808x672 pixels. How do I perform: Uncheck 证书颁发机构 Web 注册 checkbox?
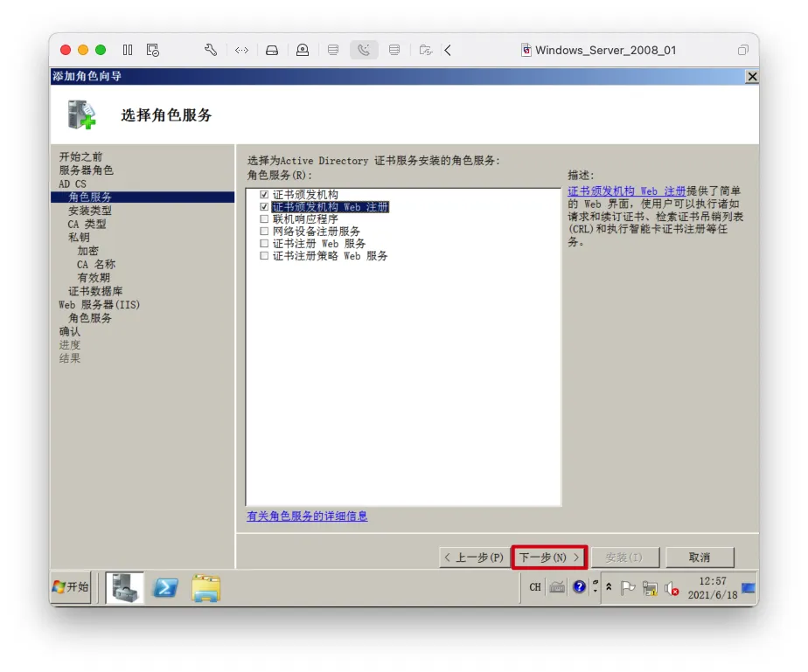click(264, 207)
